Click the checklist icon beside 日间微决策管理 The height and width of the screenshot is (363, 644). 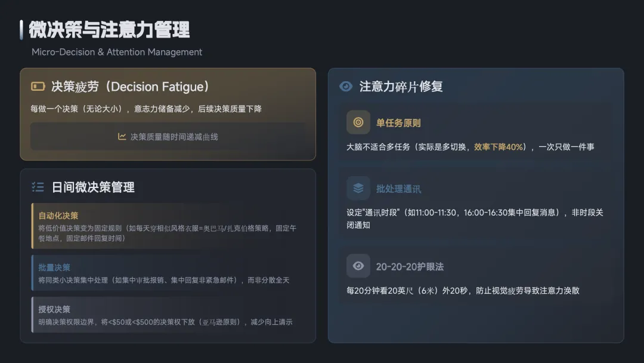click(x=38, y=187)
